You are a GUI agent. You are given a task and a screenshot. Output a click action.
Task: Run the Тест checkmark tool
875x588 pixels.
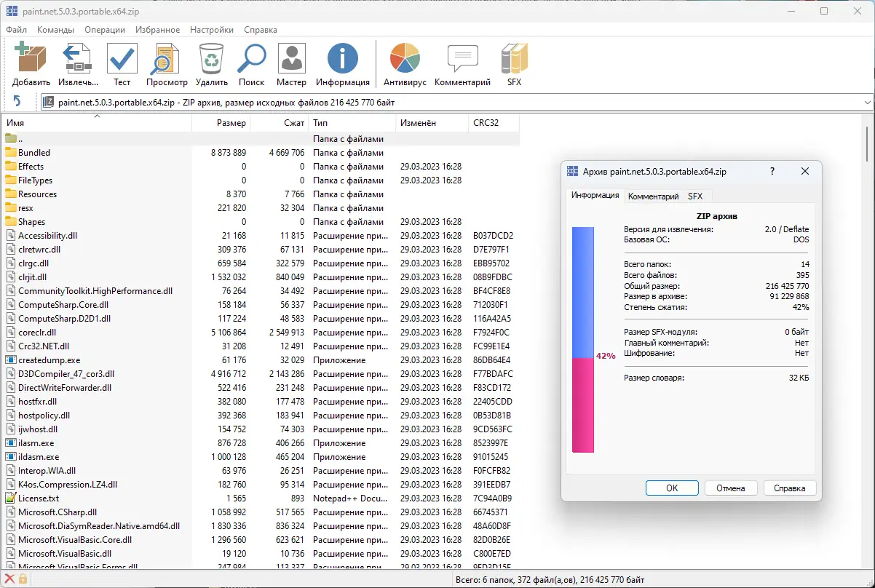click(x=122, y=59)
